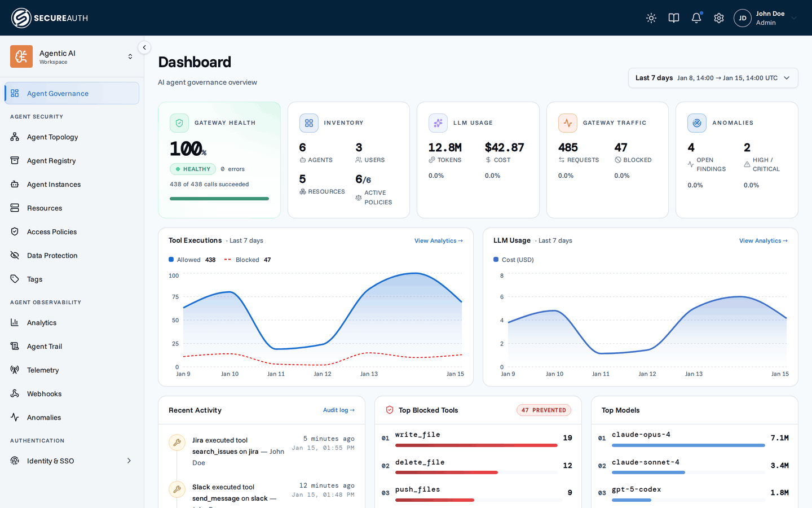Select the push_files blocked tool row
The height and width of the screenshot is (508, 812).
coord(478,493)
